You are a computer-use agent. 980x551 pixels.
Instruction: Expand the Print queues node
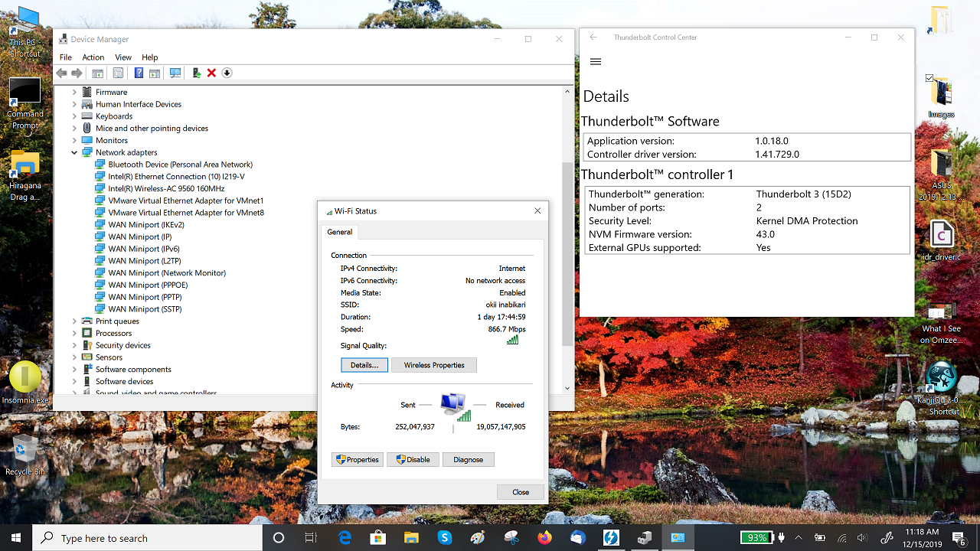(x=74, y=321)
